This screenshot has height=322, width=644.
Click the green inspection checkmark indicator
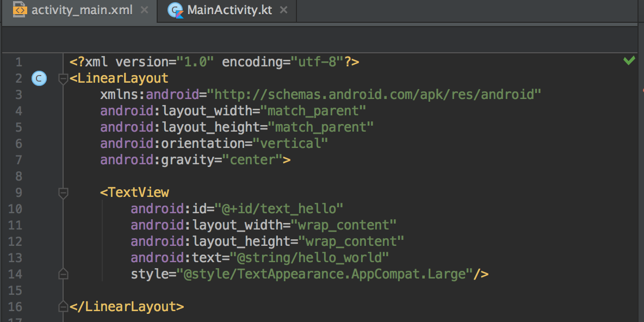[x=630, y=61]
